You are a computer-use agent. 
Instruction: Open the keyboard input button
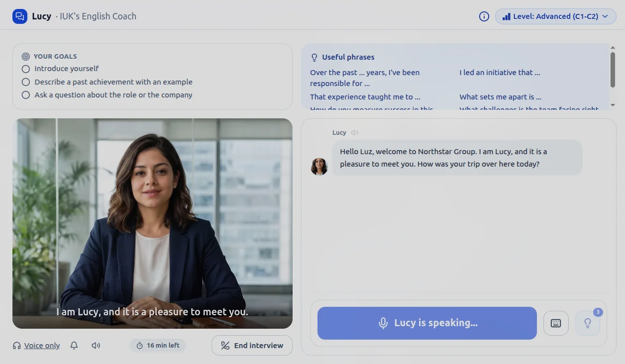[556, 323]
